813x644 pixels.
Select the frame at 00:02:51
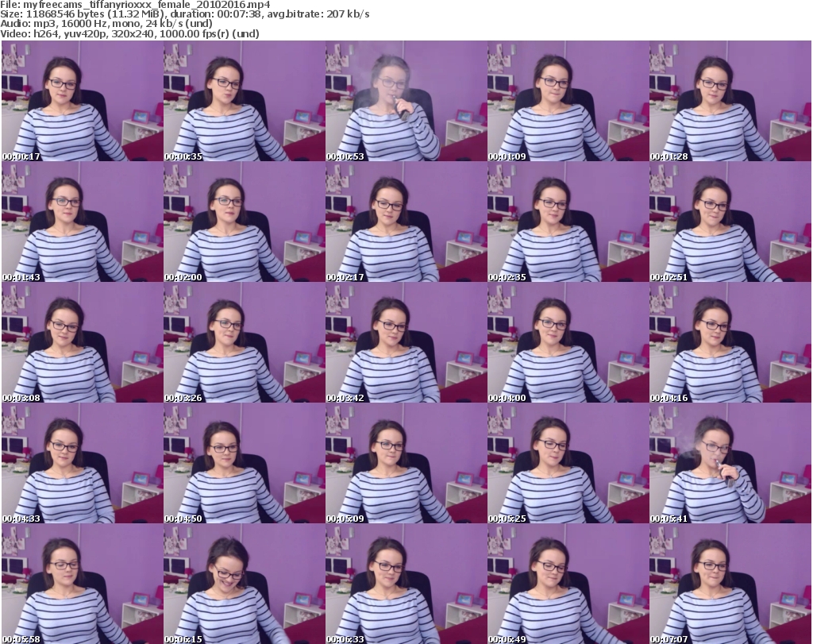click(730, 222)
